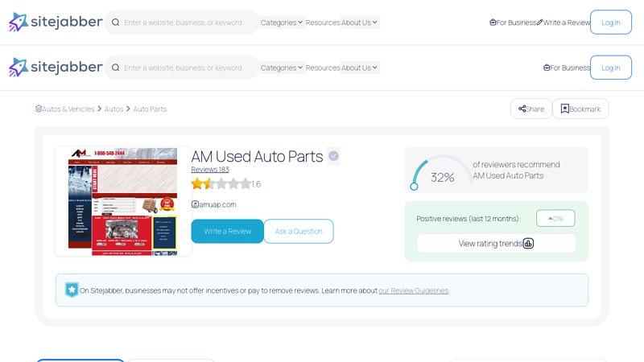This screenshot has height=362, width=644.
Task: Click Ask a Question button
Action: [x=299, y=231]
